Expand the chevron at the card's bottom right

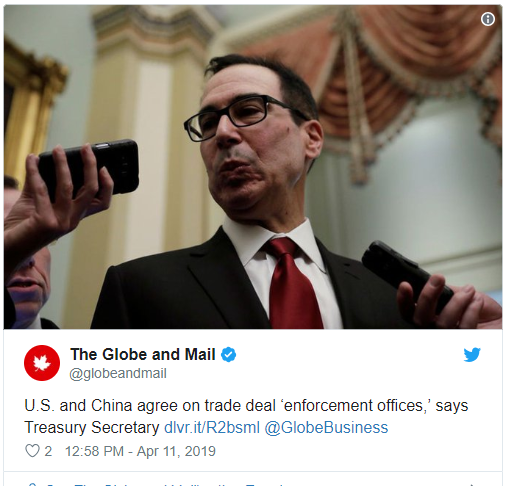coord(472,484)
